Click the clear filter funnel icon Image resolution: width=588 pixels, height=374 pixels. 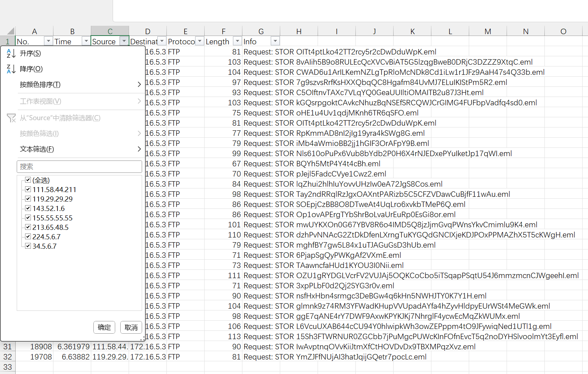pos(11,118)
